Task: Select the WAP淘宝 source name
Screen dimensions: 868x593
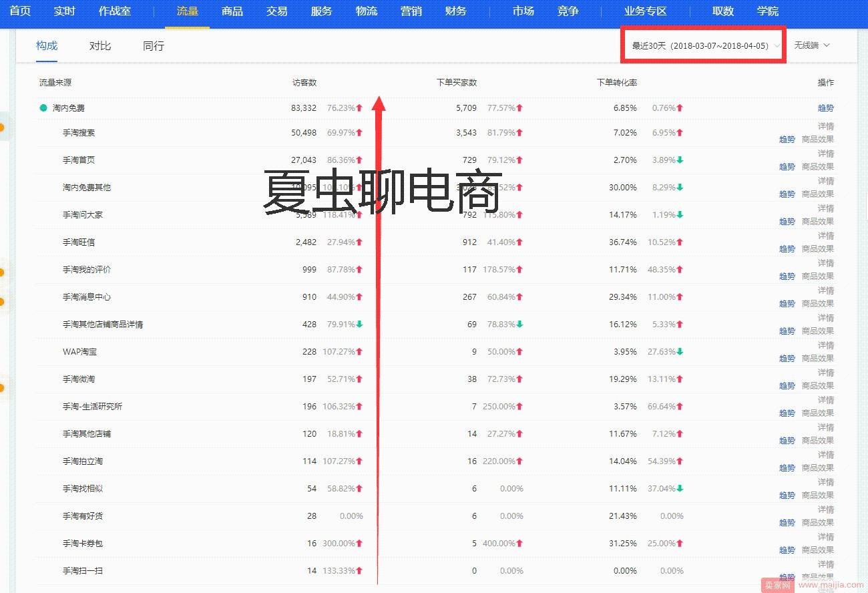Action: pyautogui.click(x=80, y=352)
